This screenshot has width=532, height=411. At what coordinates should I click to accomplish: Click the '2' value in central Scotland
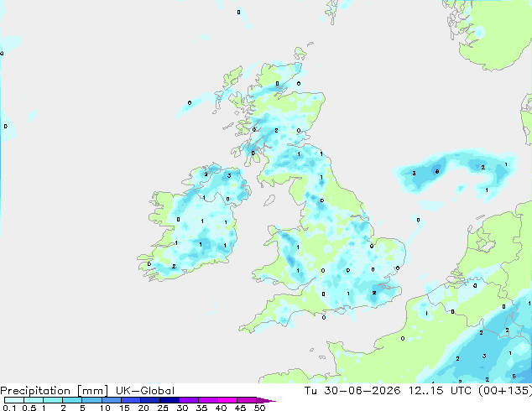[276, 131]
